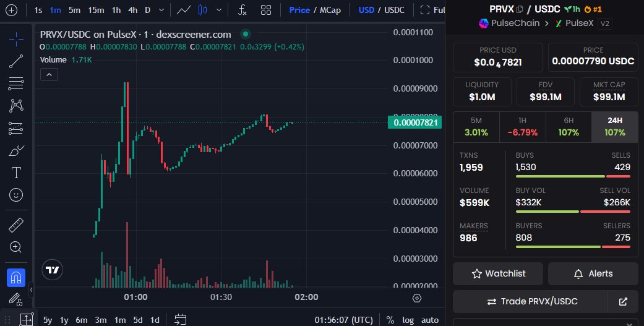The width and height of the screenshot is (644, 326).
Task: Show the 5M price change stats
Action: (476, 127)
